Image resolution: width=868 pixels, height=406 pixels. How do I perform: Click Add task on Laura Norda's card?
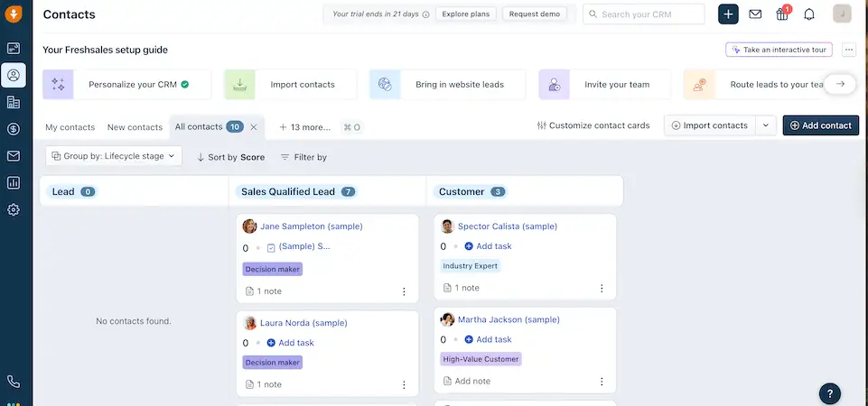pyautogui.click(x=291, y=343)
